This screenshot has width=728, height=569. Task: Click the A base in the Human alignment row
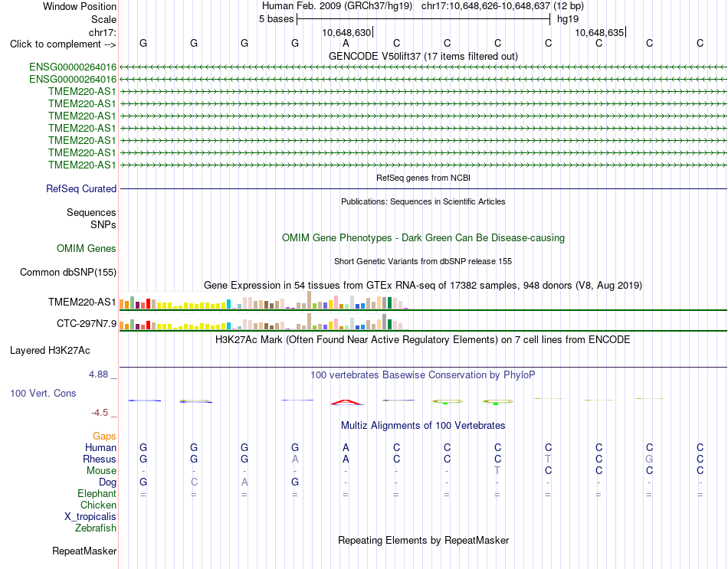346,448
